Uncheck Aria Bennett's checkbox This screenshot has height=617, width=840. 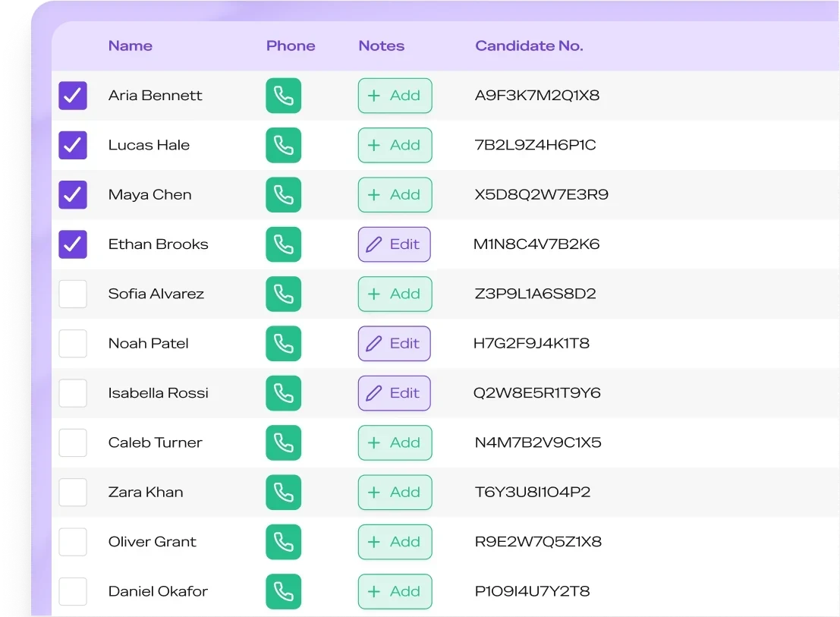pos(73,96)
